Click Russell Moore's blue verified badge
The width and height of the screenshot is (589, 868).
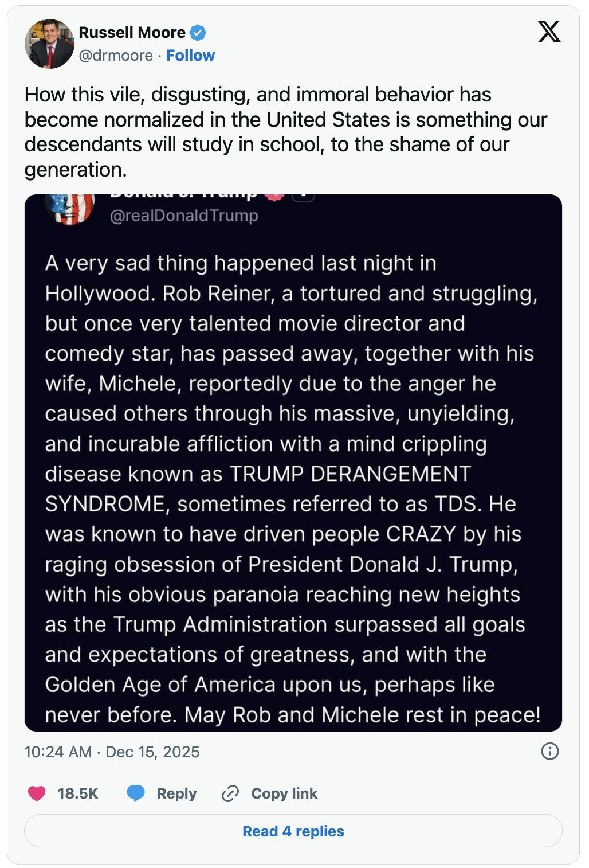point(197,33)
